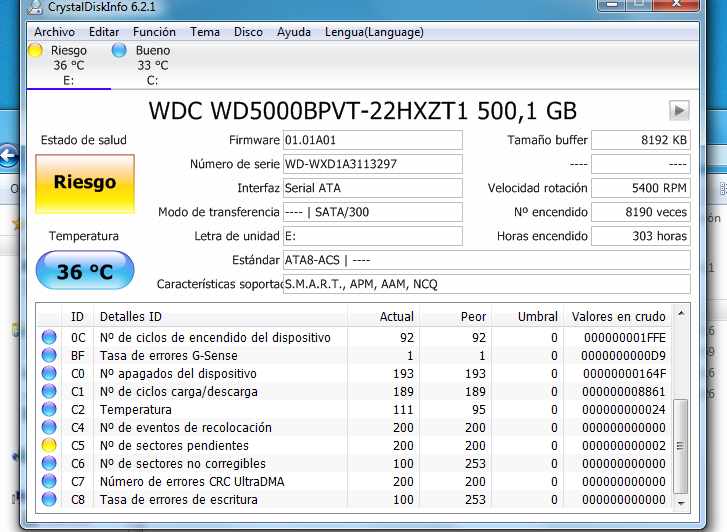This screenshot has height=532, width=727.
Task: Select row Tasa de errores de escritura
Action: (x=355, y=500)
